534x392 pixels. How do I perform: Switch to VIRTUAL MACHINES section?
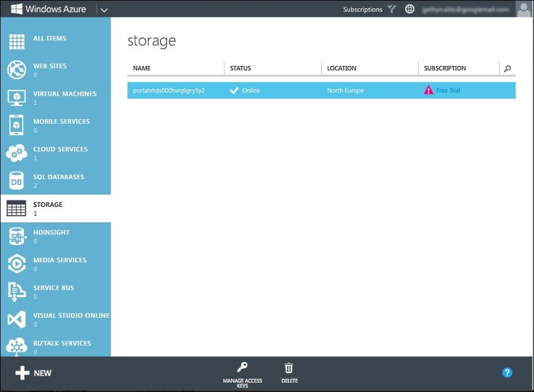(x=65, y=94)
